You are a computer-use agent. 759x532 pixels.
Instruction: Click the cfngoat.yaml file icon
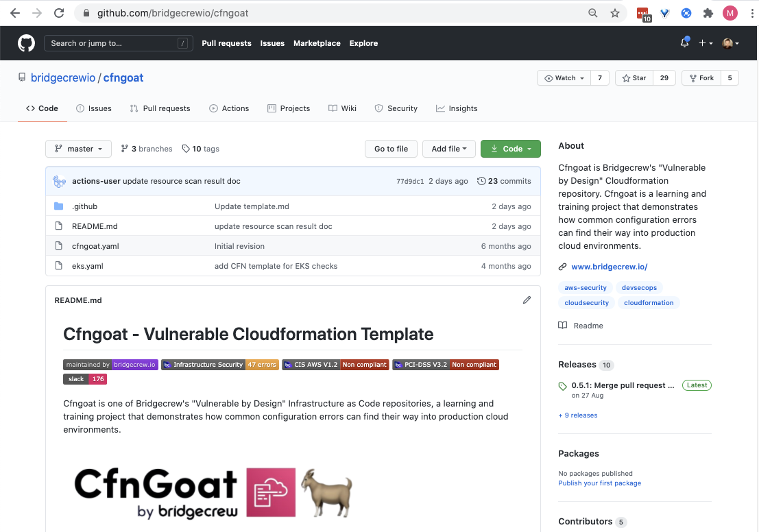pos(58,246)
